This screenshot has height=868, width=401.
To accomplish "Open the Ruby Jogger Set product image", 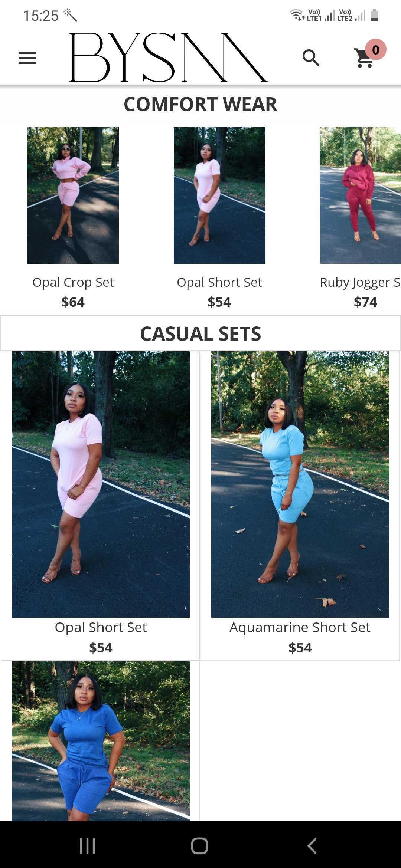I will click(361, 195).
